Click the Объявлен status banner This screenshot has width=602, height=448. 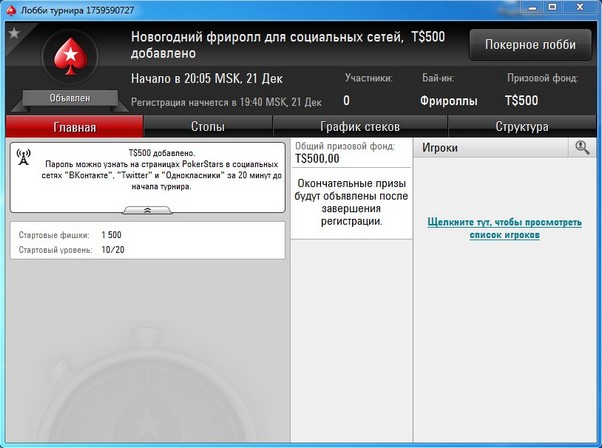click(70, 98)
